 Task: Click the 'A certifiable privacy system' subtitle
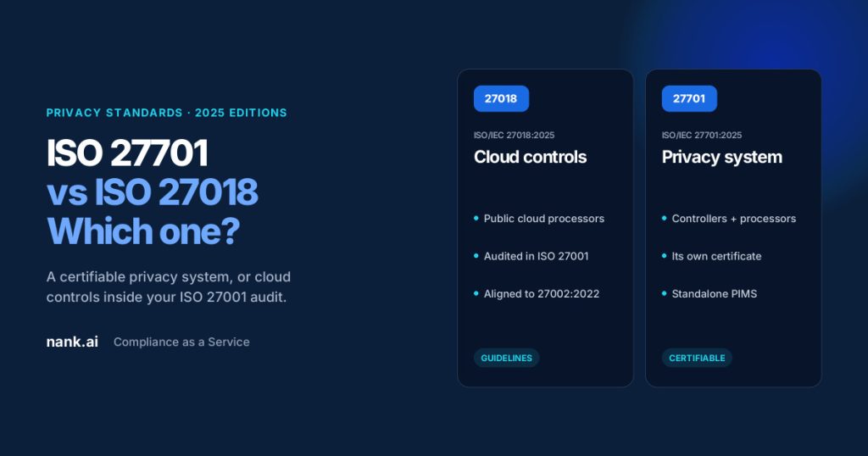pos(169,286)
